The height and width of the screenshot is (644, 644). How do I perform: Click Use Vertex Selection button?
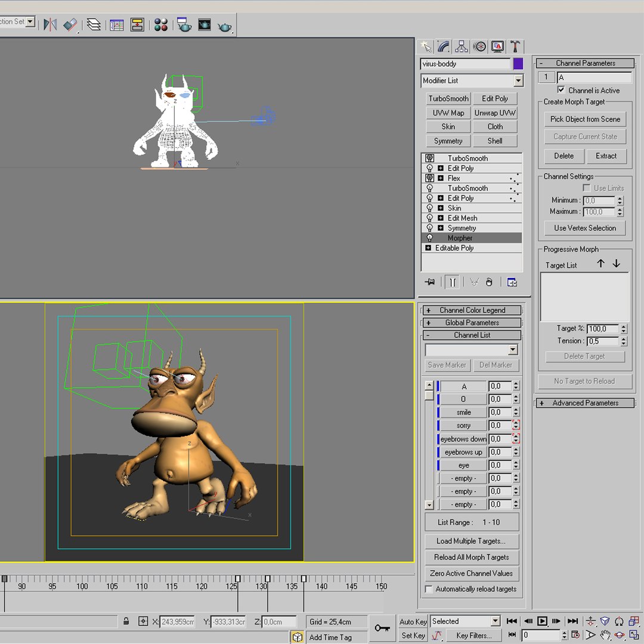point(585,228)
